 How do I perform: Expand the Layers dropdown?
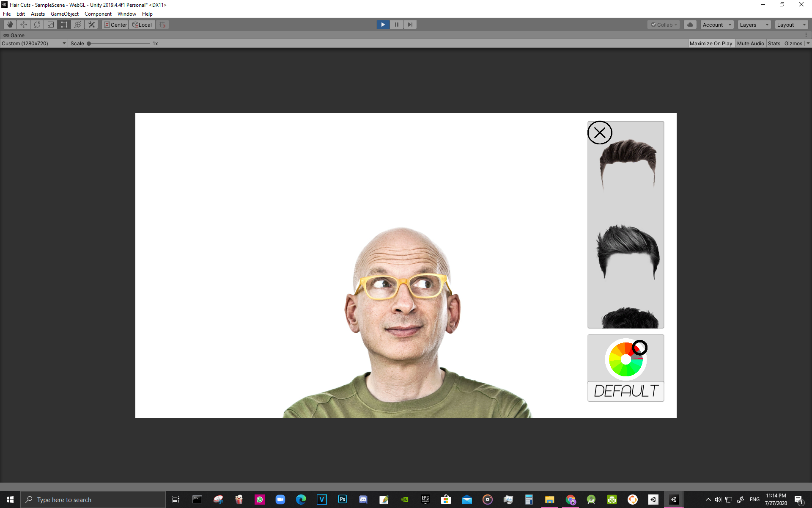coord(754,25)
